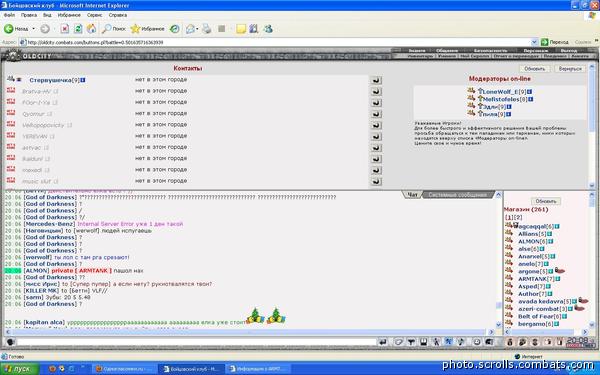The width and height of the screenshot is (600, 375).
Task: Click [Mercedes-Benz] nickname in chat
Action: 50,224
